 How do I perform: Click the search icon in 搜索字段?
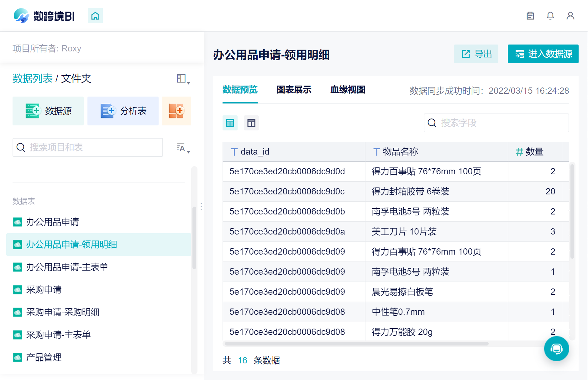(432, 123)
